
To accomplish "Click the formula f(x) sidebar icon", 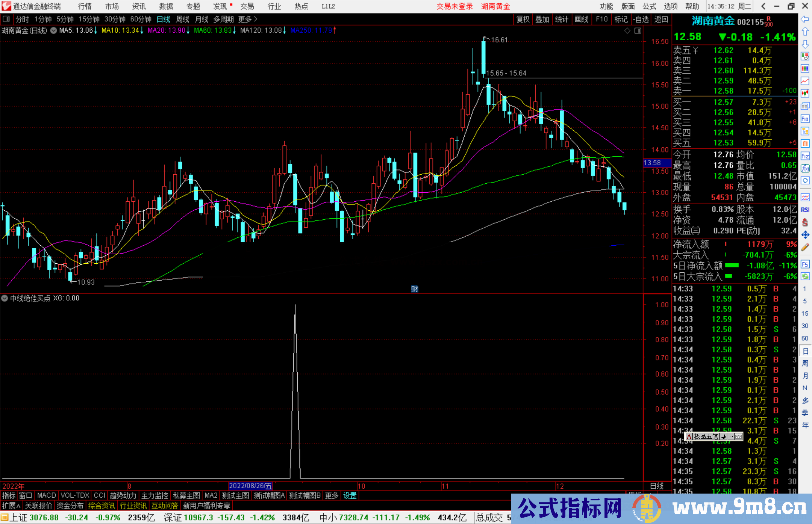I will [x=805, y=168].
